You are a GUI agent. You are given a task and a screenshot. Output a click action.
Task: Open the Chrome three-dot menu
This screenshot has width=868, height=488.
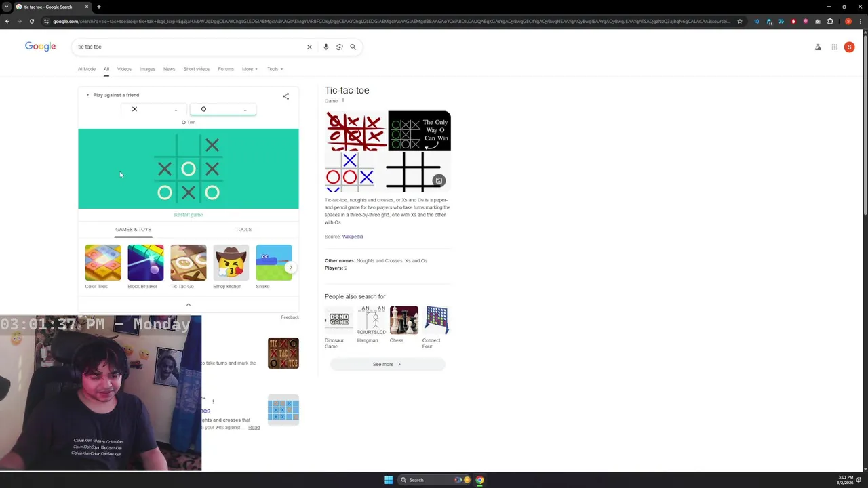point(861,21)
